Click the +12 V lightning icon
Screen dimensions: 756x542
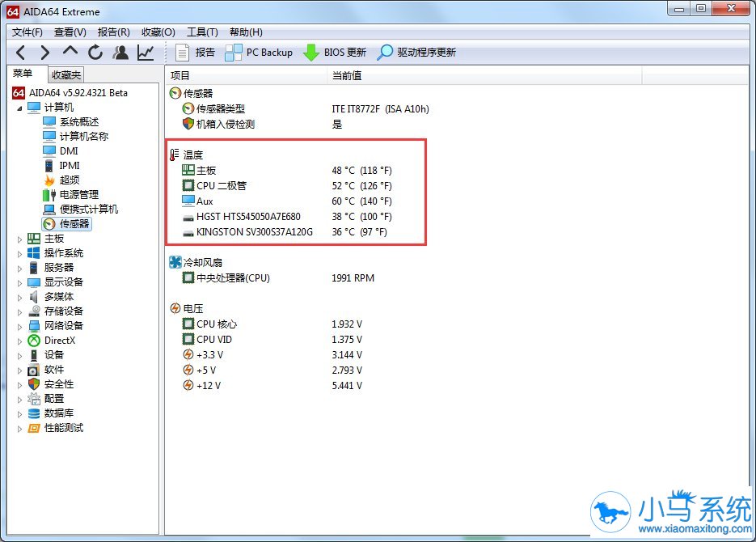[188, 386]
